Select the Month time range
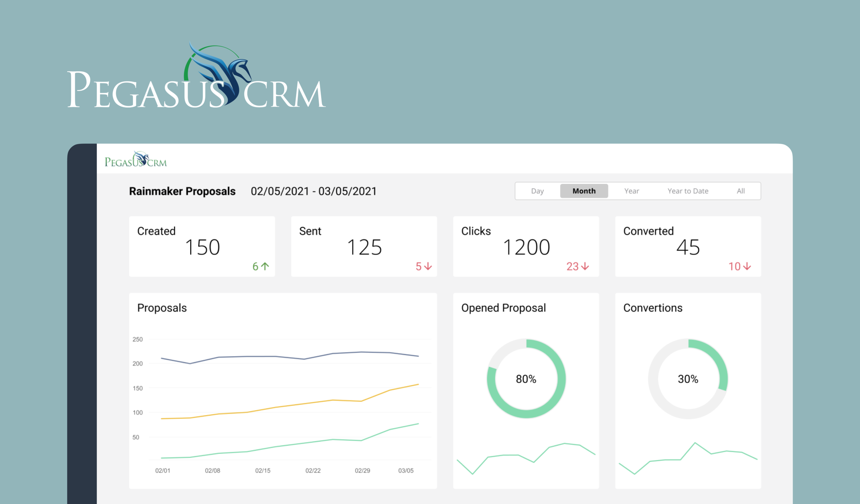 pyautogui.click(x=584, y=191)
